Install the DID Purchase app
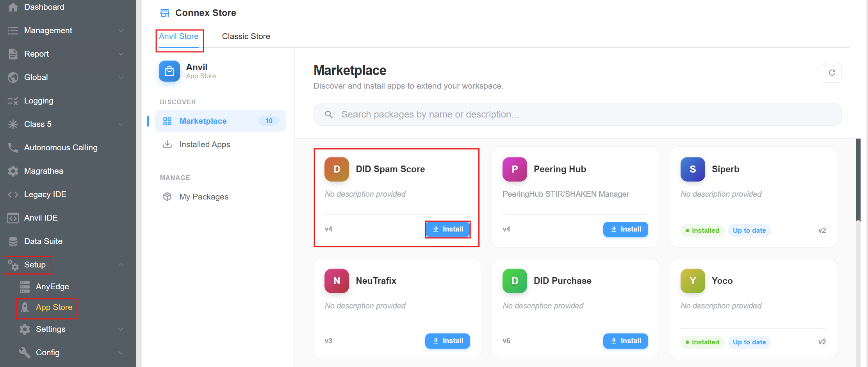 pyautogui.click(x=626, y=341)
